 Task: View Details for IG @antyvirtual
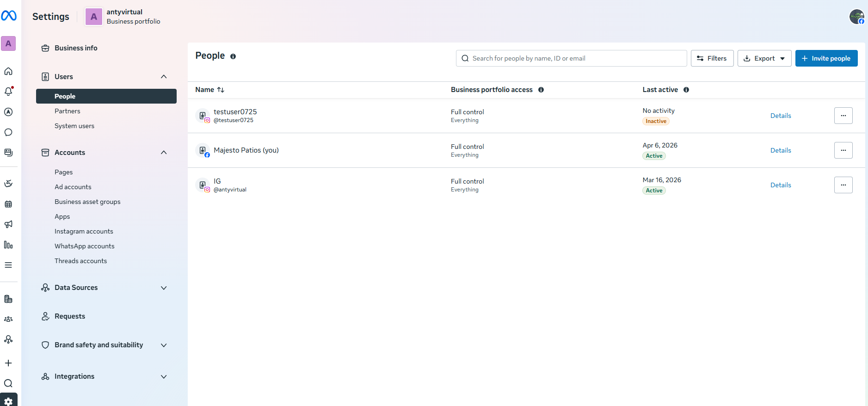pos(781,185)
